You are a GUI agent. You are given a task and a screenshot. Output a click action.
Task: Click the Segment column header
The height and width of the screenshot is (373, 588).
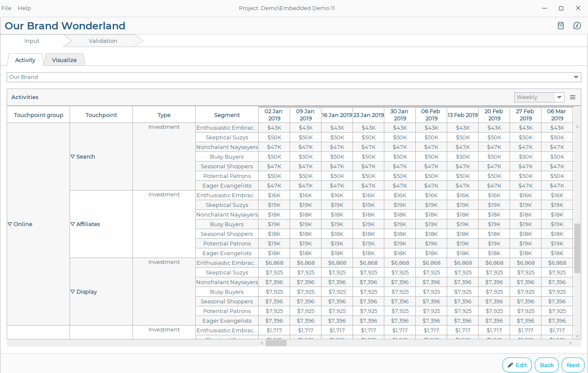pos(227,115)
